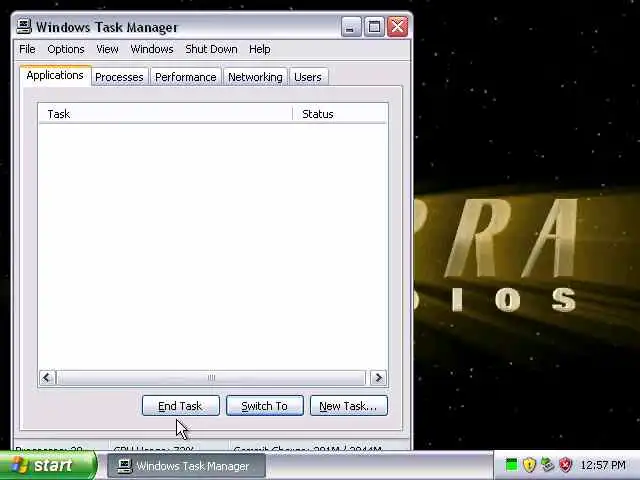Switch to the Users tab

308,77
